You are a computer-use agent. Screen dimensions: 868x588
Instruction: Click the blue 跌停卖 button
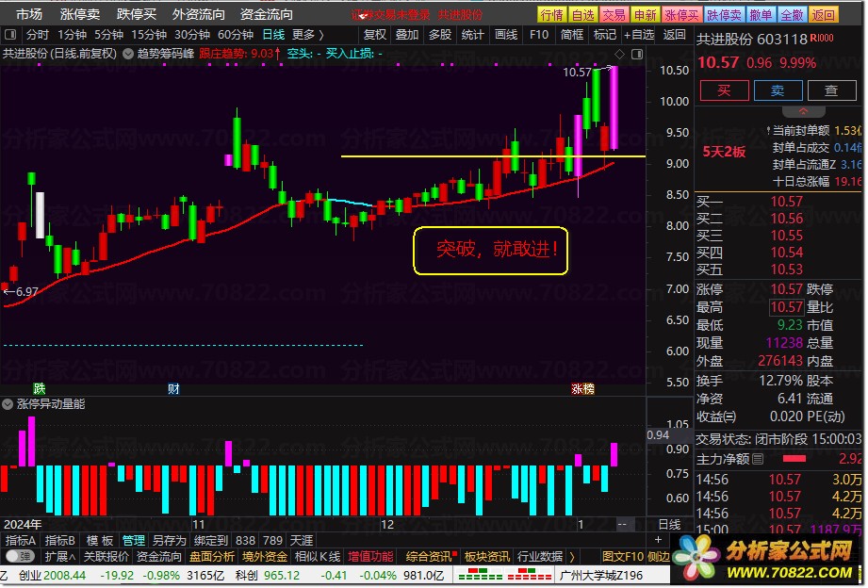(724, 15)
